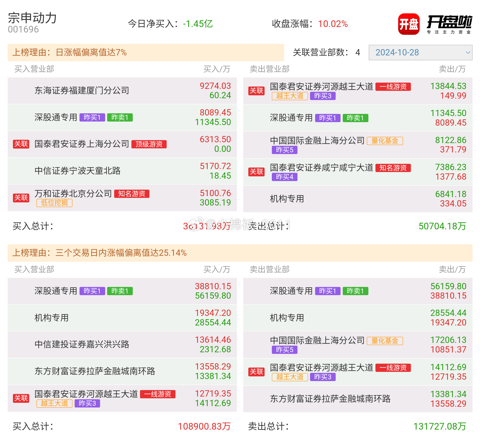Click 关联 badge beside 国泰君安证券上海分公司

click(x=21, y=144)
